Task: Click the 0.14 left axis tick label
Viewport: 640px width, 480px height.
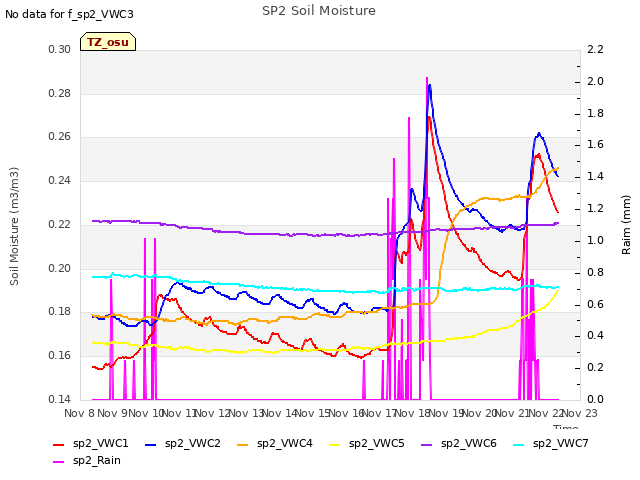Action: pyautogui.click(x=60, y=399)
